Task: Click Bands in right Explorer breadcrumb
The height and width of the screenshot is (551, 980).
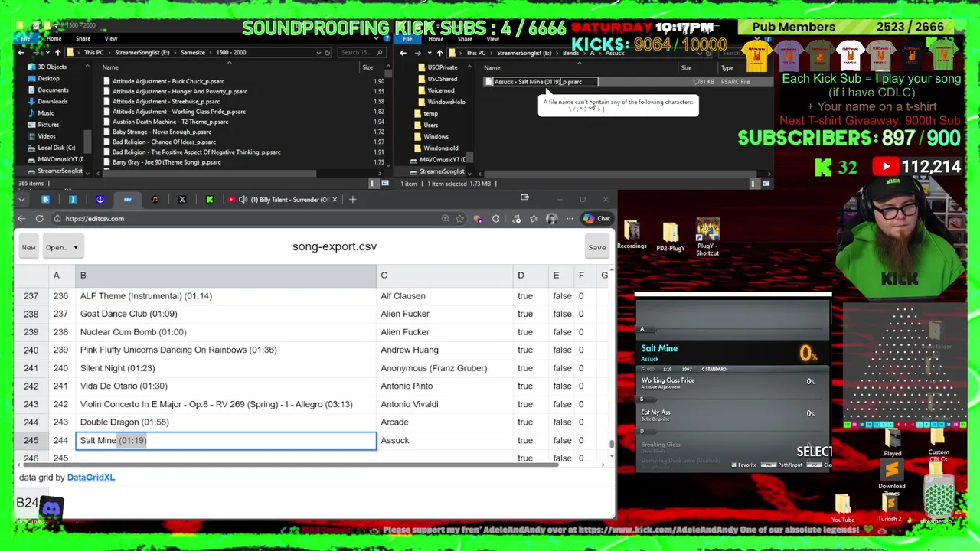Action: 570,53
